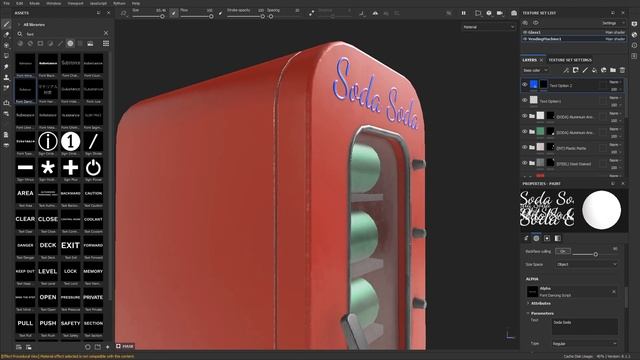Filter assets by alpha type icon
640x360 pixels.
pyautogui.click(x=70, y=43)
